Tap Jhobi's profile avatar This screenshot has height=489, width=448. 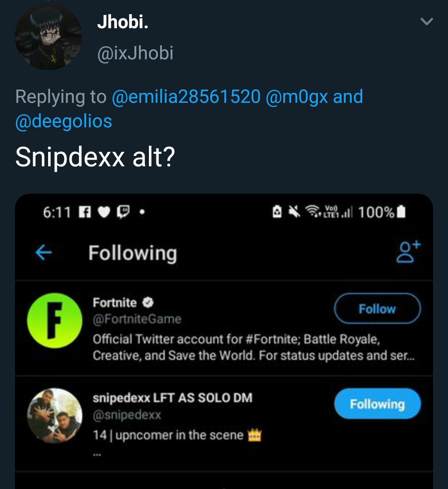pos(48,37)
